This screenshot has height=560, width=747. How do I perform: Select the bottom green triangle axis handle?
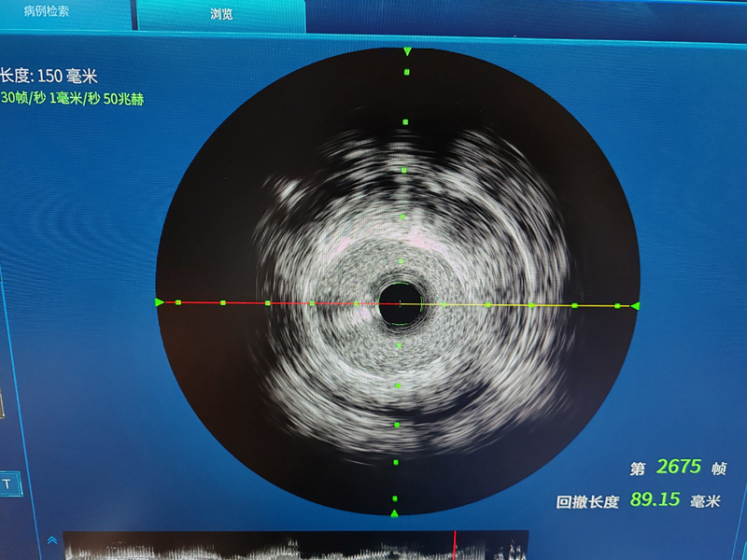click(394, 513)
